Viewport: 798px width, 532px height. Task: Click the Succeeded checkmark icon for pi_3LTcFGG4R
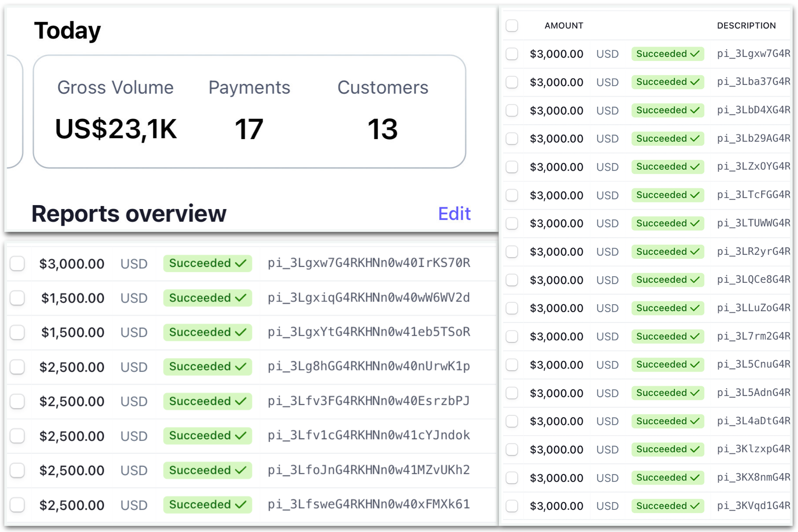[695, 195]
